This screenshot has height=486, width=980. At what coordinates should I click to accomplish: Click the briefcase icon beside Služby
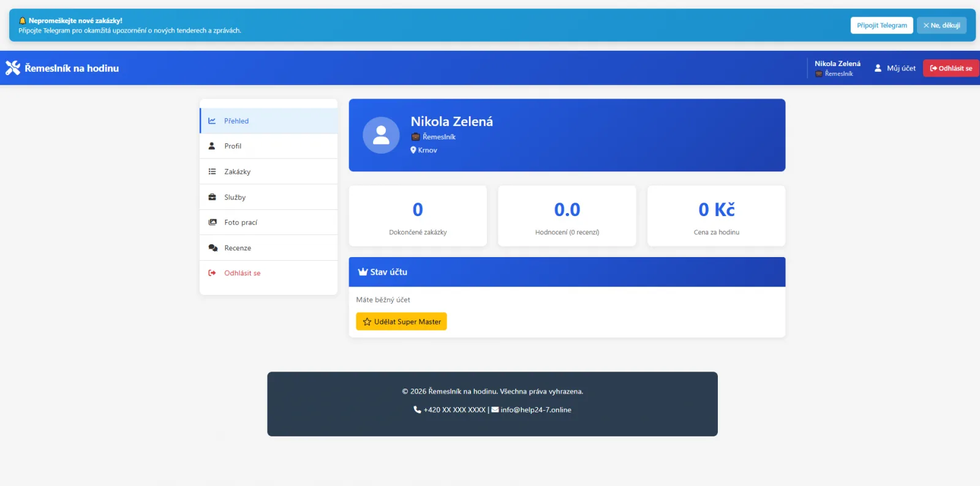tap(212, 197)
